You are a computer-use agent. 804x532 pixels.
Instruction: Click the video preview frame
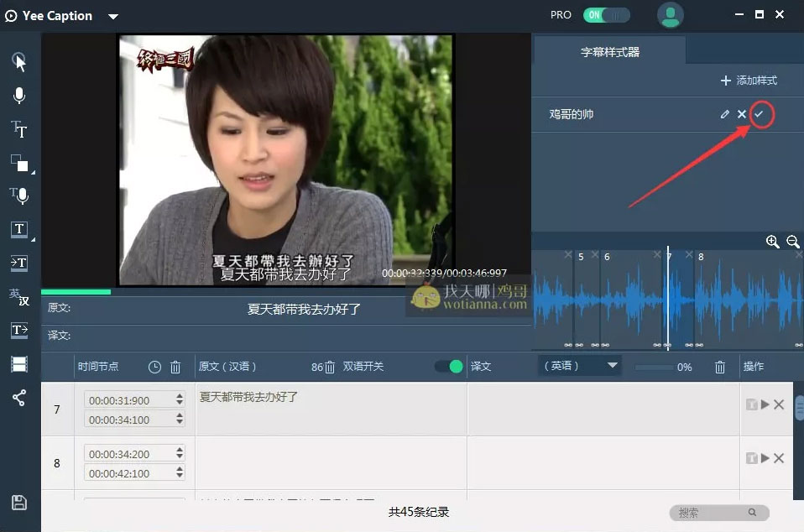[286, 159]
